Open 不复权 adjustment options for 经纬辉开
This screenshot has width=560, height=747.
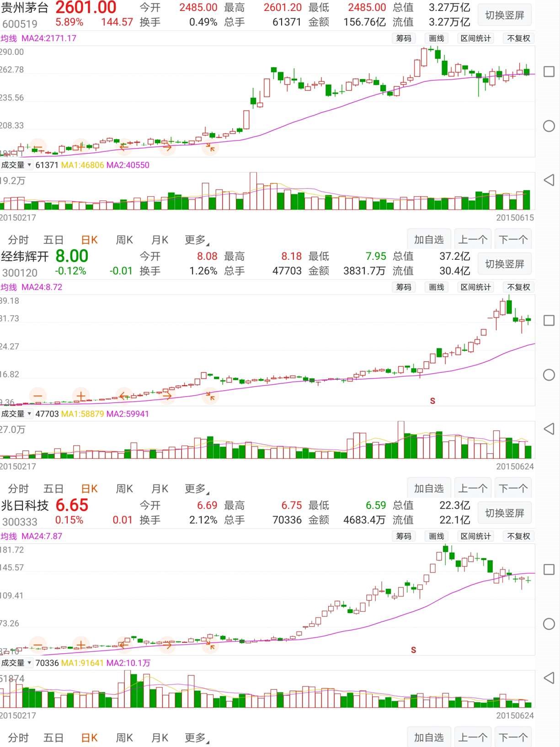coord(519,287)
